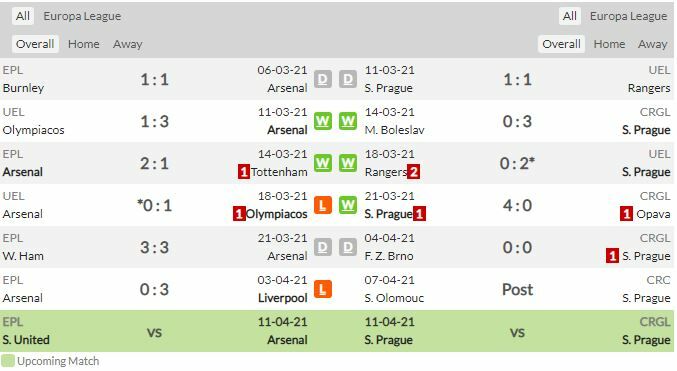Click green W badge beside S. Prague 21-03-21
The height and width of the screenshot is (371, 677).
click(x=348, y=205)
